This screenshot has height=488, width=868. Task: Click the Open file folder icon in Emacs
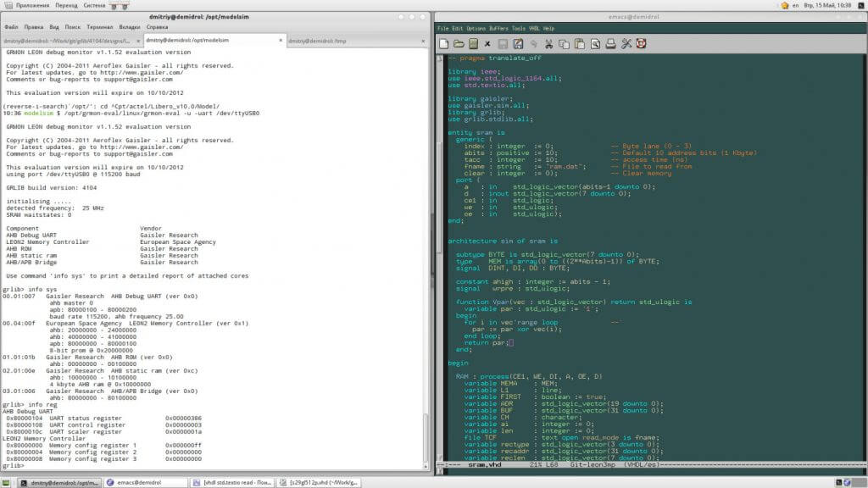coord(459,44)
